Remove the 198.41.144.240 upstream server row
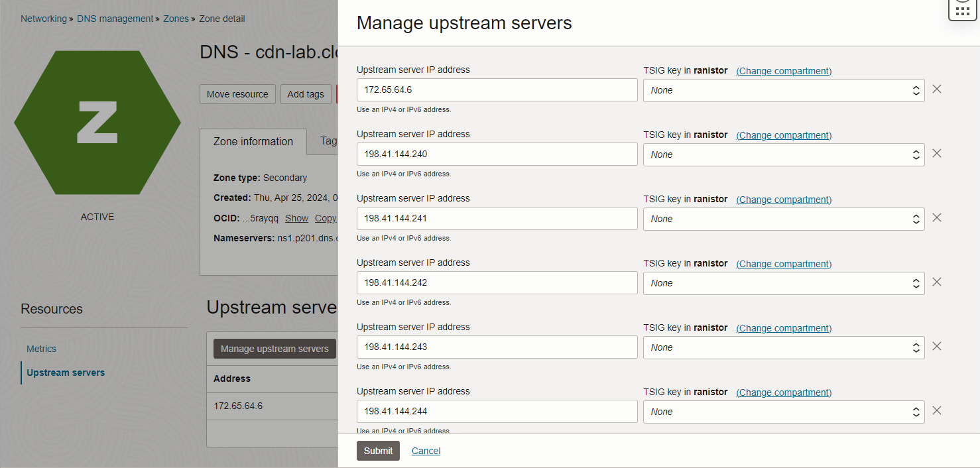 (x=936, y=153)
